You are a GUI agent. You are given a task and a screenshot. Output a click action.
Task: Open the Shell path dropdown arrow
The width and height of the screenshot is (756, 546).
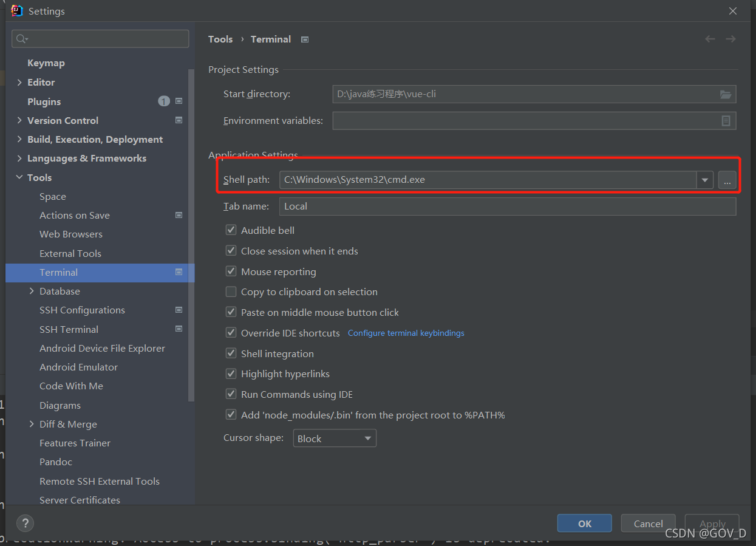click(x=704, y=180)
